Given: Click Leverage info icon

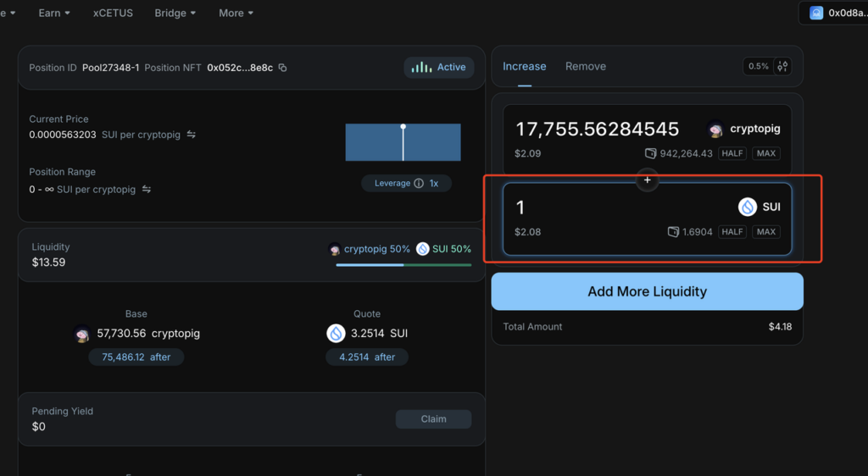Looking at the screenshot, I should click(419, 183).
